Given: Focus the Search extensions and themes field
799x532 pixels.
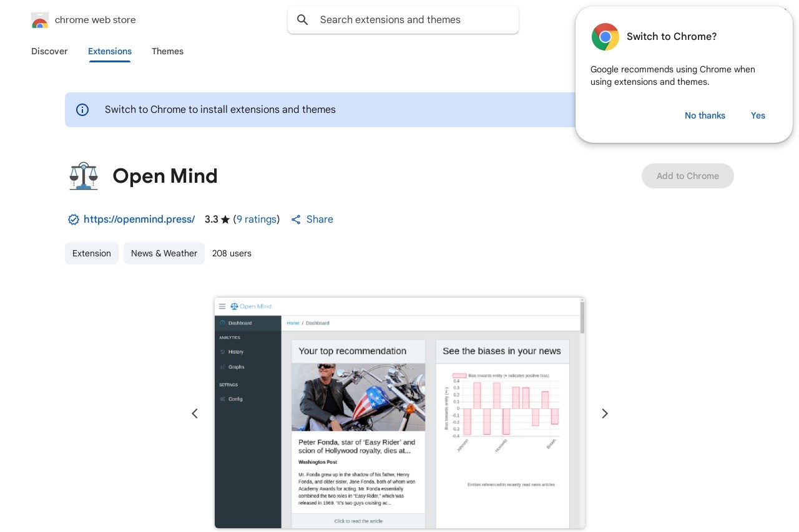Looking at the screenshot, I should 403,20.
